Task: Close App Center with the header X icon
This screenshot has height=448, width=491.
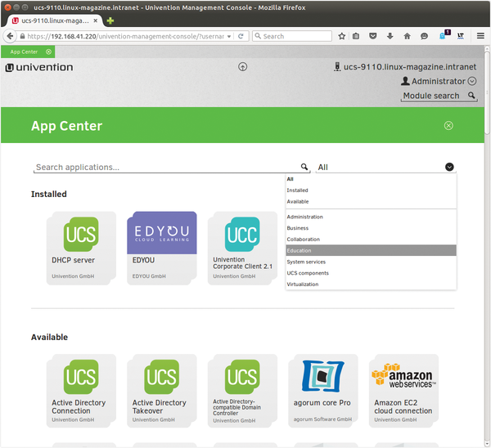Action: [448, 125]
